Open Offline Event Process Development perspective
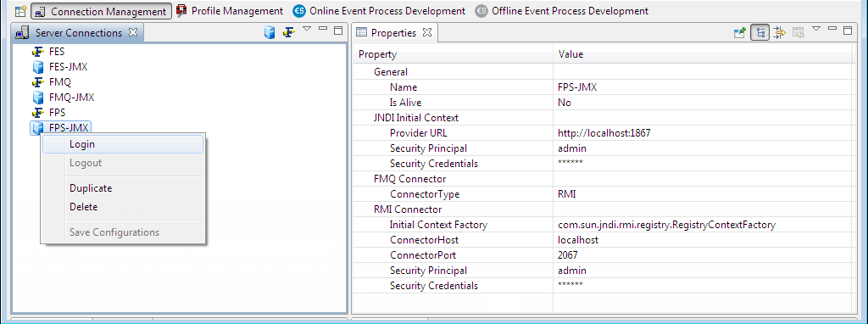The width and height of the screenshot is (868, 324). pyautogui.click(x=563, y=10)
